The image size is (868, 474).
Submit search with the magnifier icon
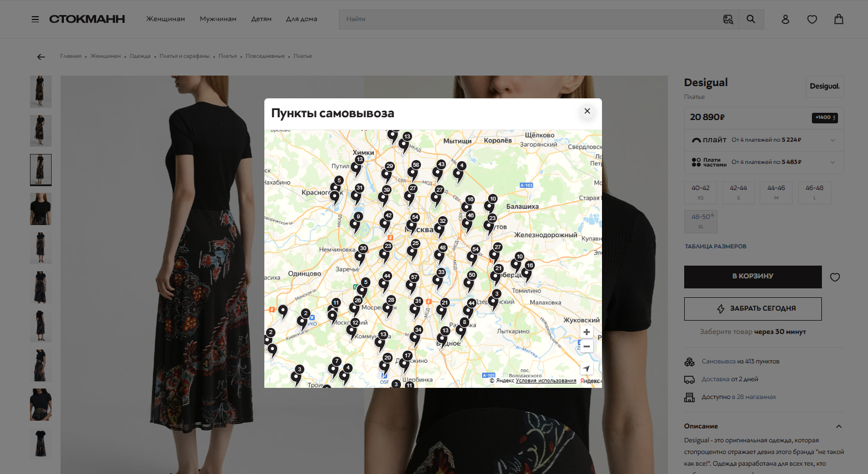751,19
